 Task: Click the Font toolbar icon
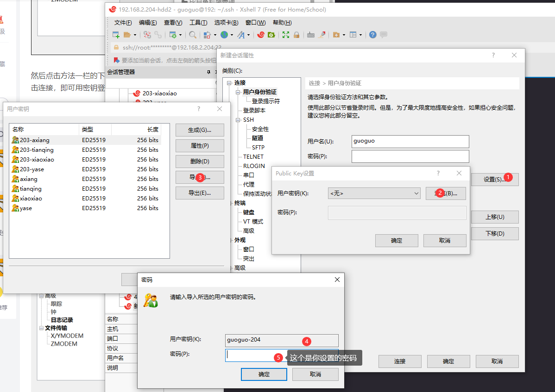[x=241, y=35]
